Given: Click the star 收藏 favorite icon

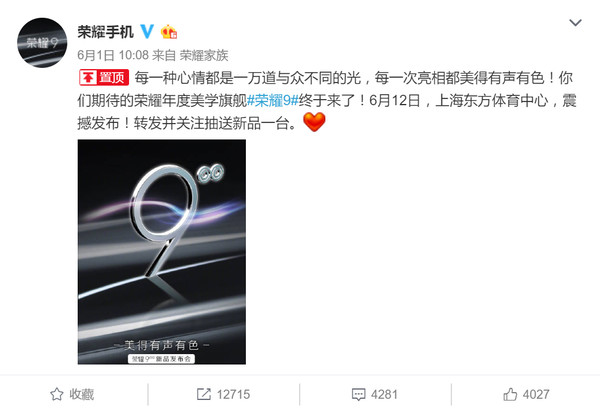Looking at the screenshot, I should [x=57, y=394].
